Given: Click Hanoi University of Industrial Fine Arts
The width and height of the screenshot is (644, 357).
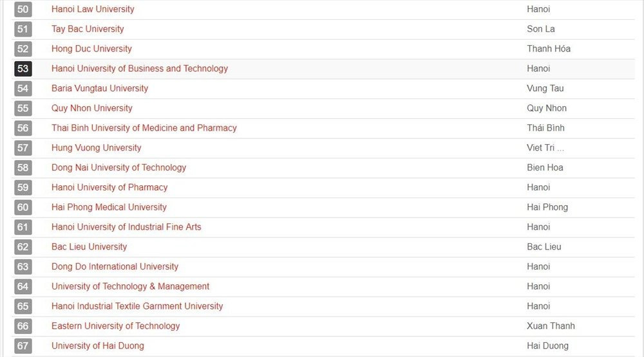Looking at the screenshot, I should coord(126,227).
